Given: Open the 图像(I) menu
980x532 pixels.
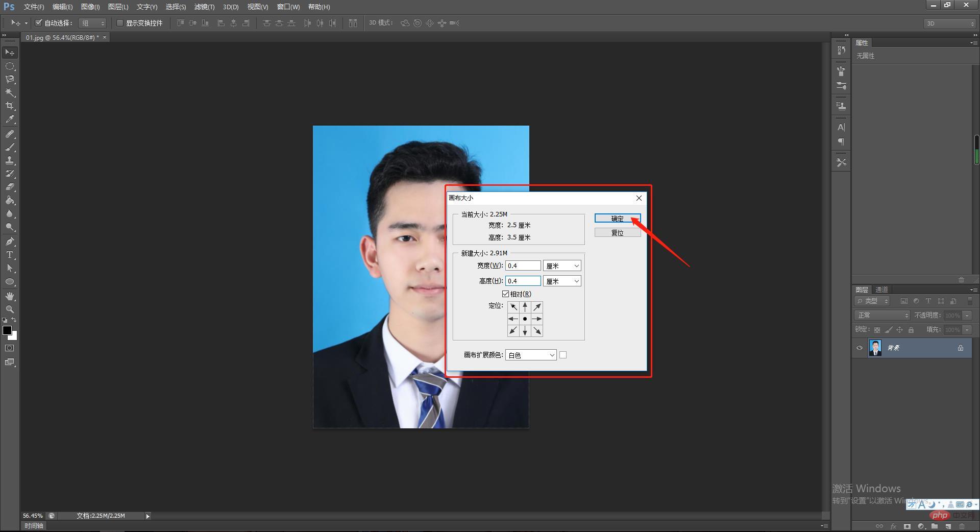Looking at the screenshot, I should (x=90, y=7).
